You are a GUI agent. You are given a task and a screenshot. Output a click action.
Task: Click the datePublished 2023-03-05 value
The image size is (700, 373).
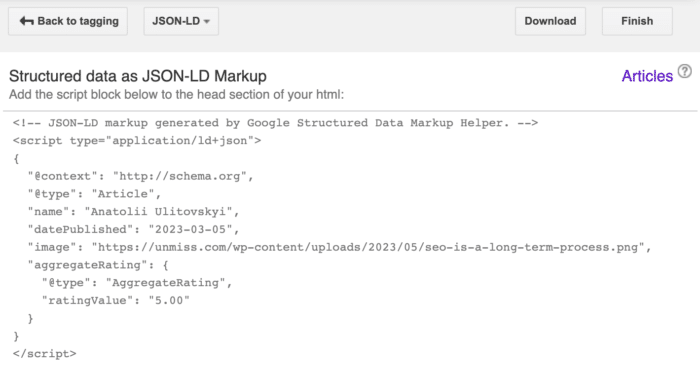click(191, 229)
